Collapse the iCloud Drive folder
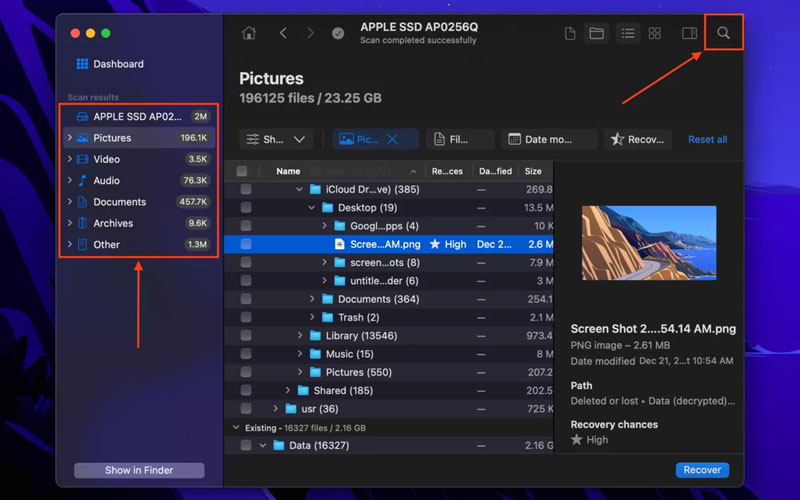800x500 pixels. pos(299,189)
